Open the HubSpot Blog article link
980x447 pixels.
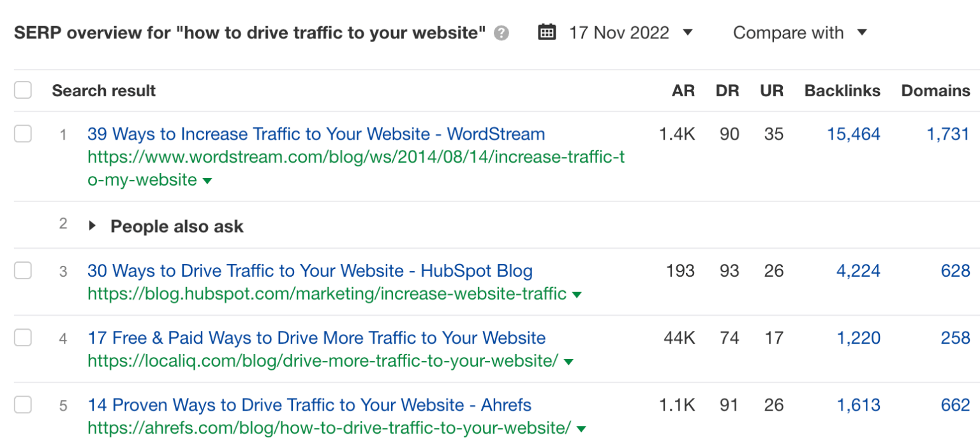coord(310,270)
